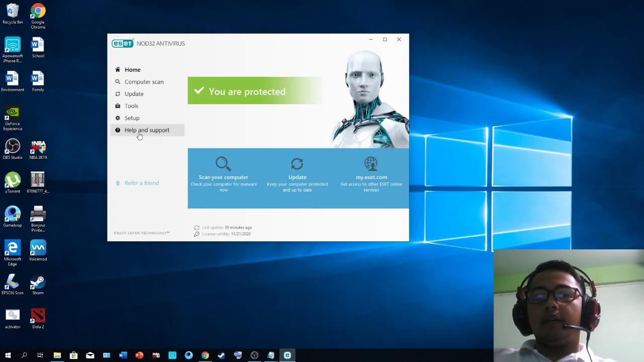Image resolution: width=644 pixels, height=362 pixels.
Task: Click the Refer a friend link
Action: coord(141,183)
